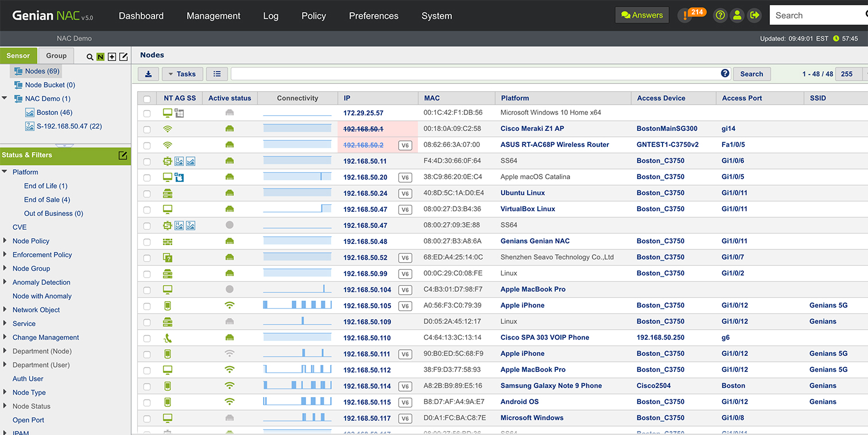Add a new sensor group with the plus icon

[x=111, y=57]
